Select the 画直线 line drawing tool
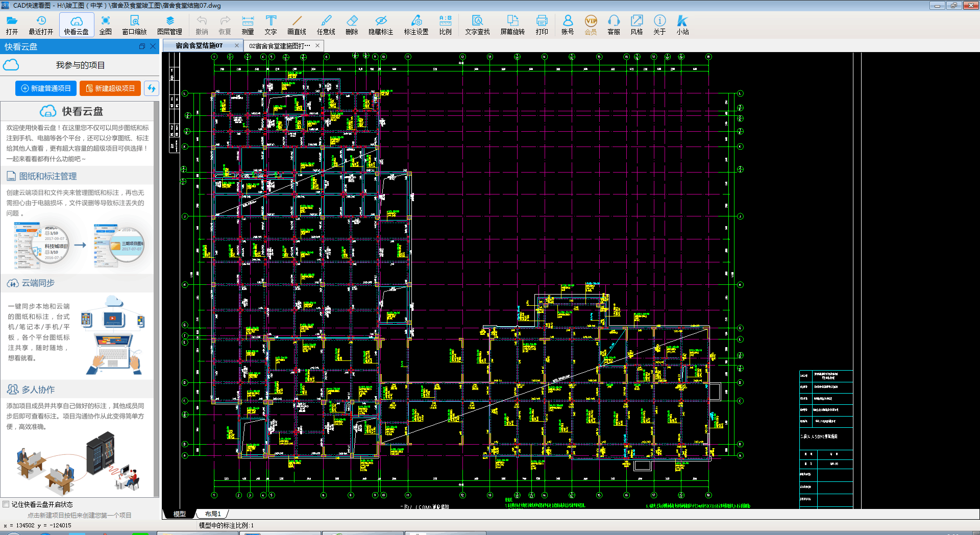The image size is (980, 535). coord(297,25)
